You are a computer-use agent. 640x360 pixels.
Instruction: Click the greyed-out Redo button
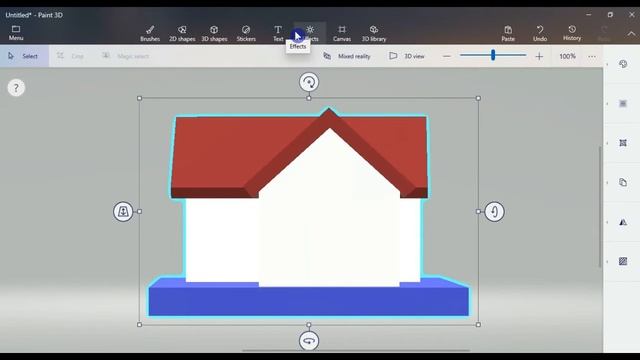(604, 33)
